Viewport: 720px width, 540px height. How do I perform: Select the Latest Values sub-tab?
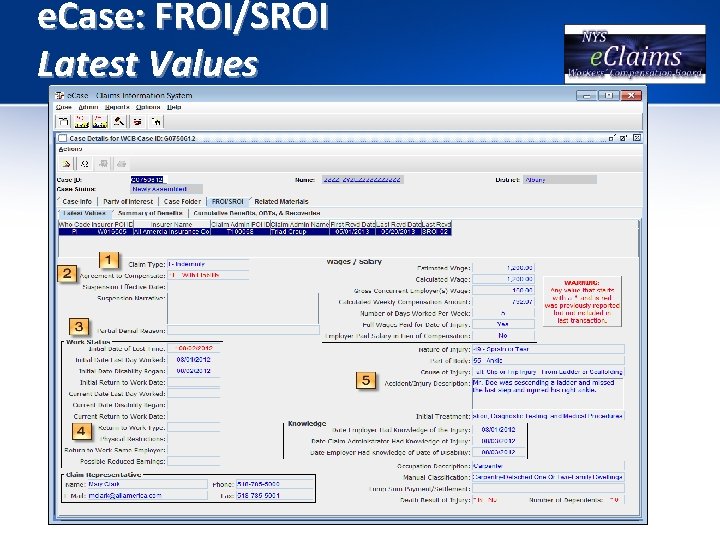tap(85, 213)
